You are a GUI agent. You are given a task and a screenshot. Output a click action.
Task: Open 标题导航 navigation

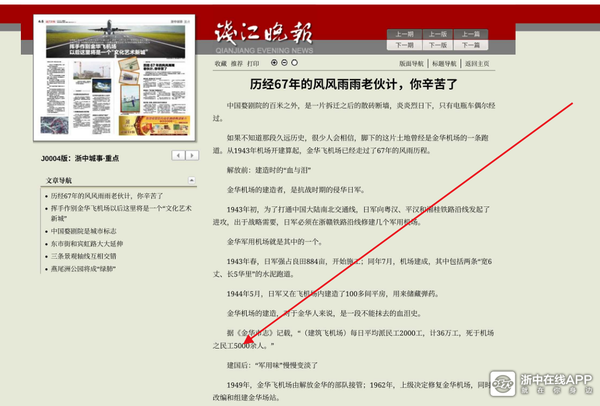(444, 64)
